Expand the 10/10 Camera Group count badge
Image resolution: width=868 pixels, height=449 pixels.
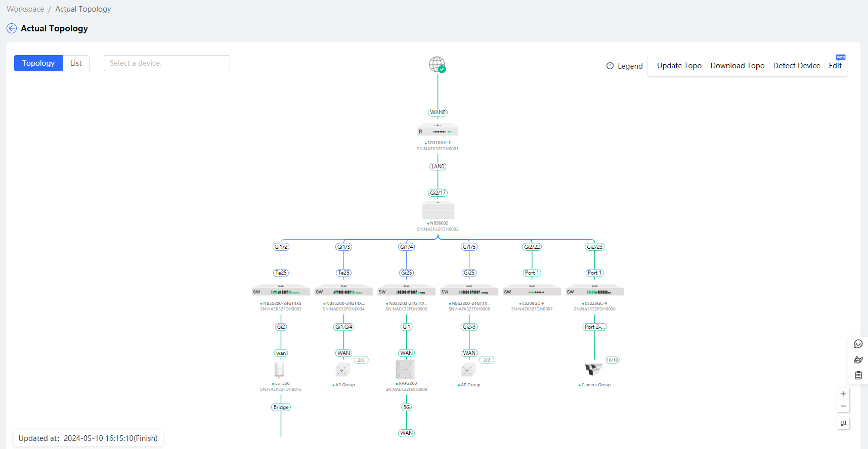[612, 360]
